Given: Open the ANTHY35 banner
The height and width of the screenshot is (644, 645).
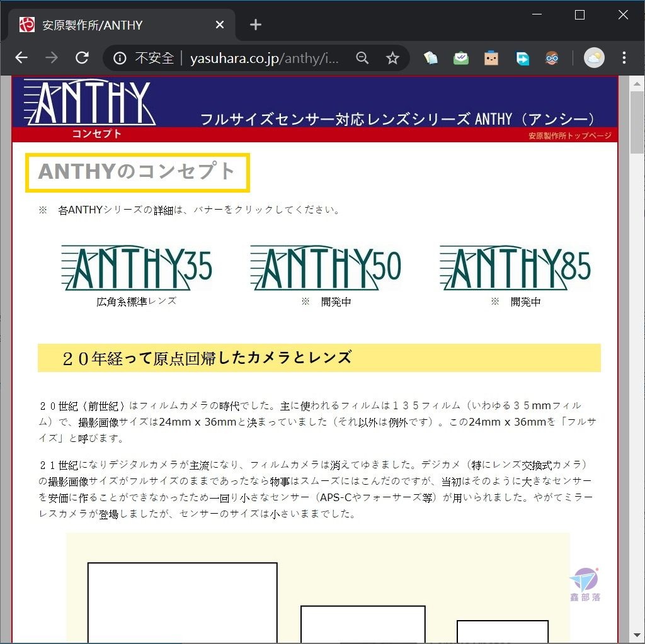Looking at the screenshot, I should [x=137, y=268].
